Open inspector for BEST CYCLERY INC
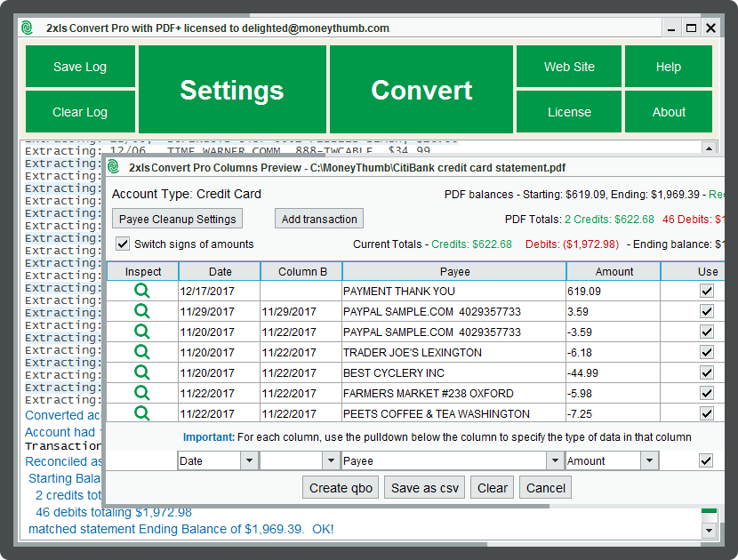This screenshot has width=738, height=560. pyautogui.click(x=142, y=372)
